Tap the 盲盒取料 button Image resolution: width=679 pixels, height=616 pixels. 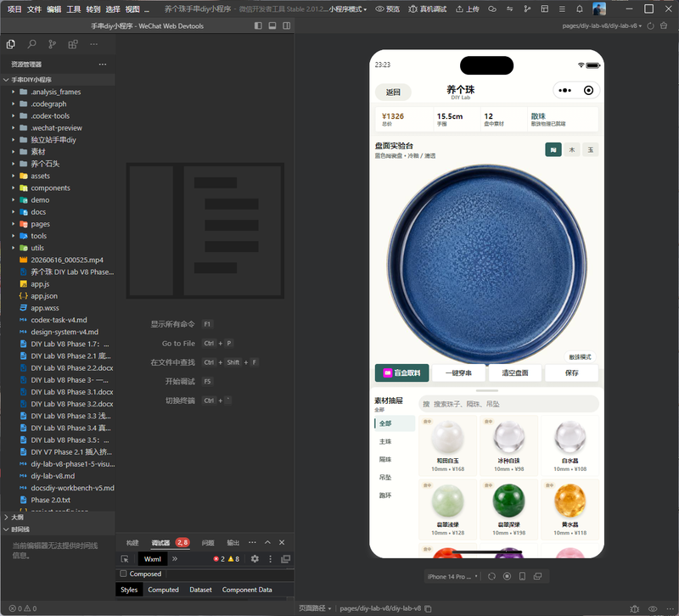coord(401,372)
